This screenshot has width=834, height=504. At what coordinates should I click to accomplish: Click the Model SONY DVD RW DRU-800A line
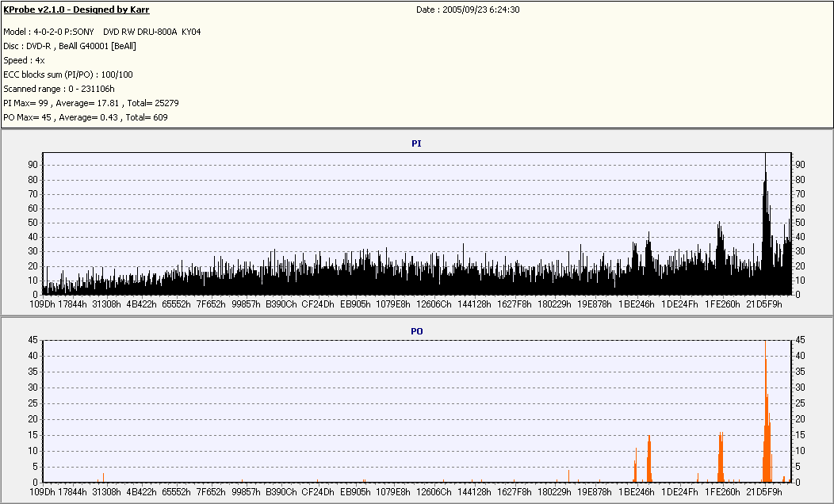[102, 32]
